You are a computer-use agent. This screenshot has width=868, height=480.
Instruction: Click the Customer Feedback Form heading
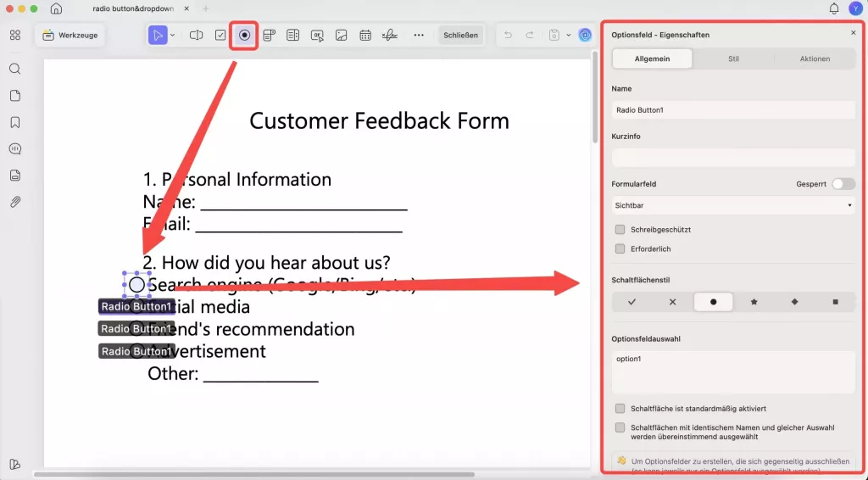pyautogui.click(x=379, y=120)
